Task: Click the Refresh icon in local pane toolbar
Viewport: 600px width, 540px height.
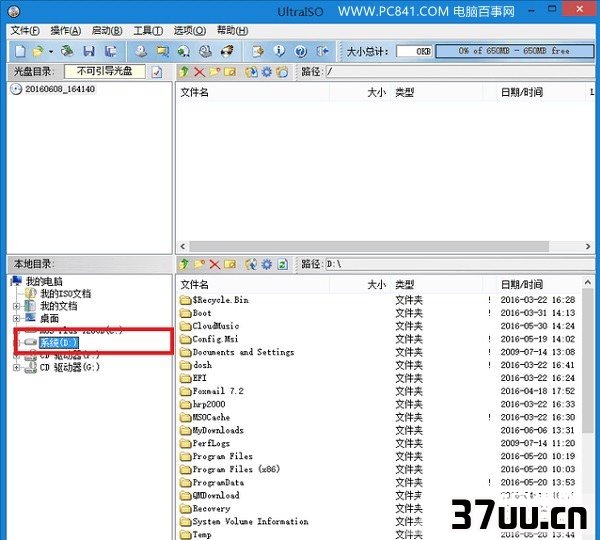Action: pos(282,264)
